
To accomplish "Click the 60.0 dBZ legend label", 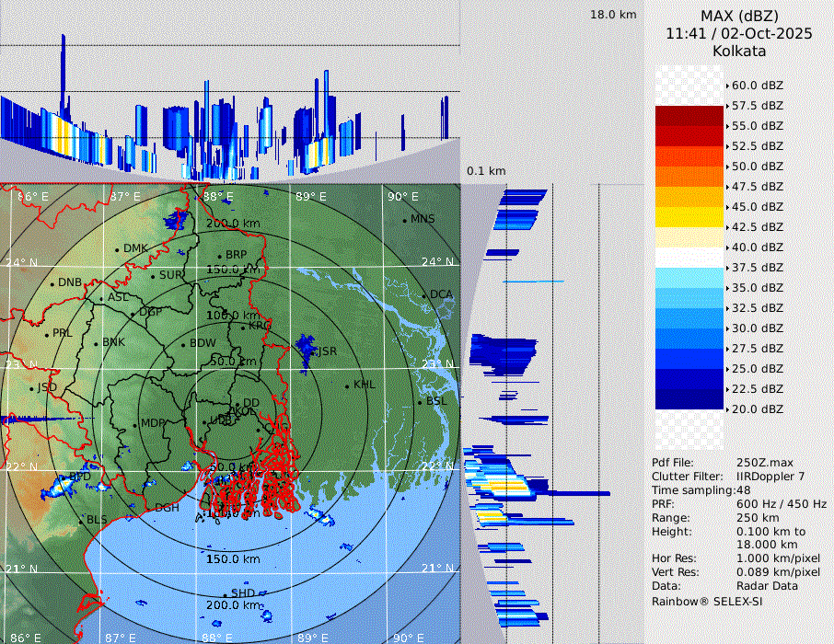I will click(x=757, y=86).
